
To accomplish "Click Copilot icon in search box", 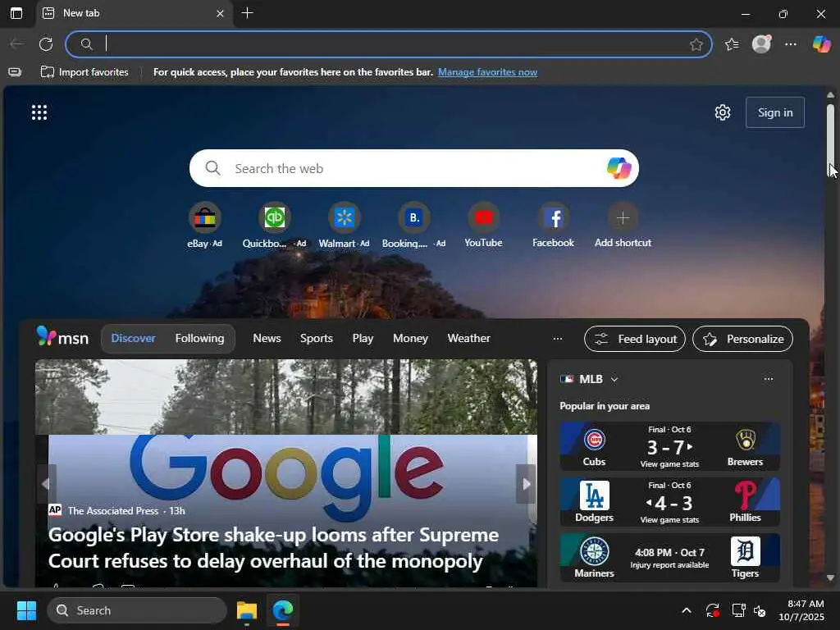I will click(619, 168).
